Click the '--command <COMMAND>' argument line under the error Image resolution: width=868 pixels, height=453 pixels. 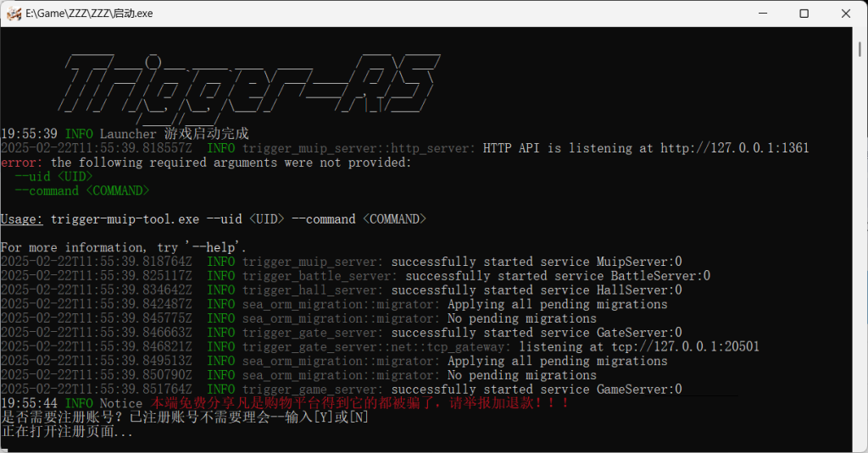82,191
